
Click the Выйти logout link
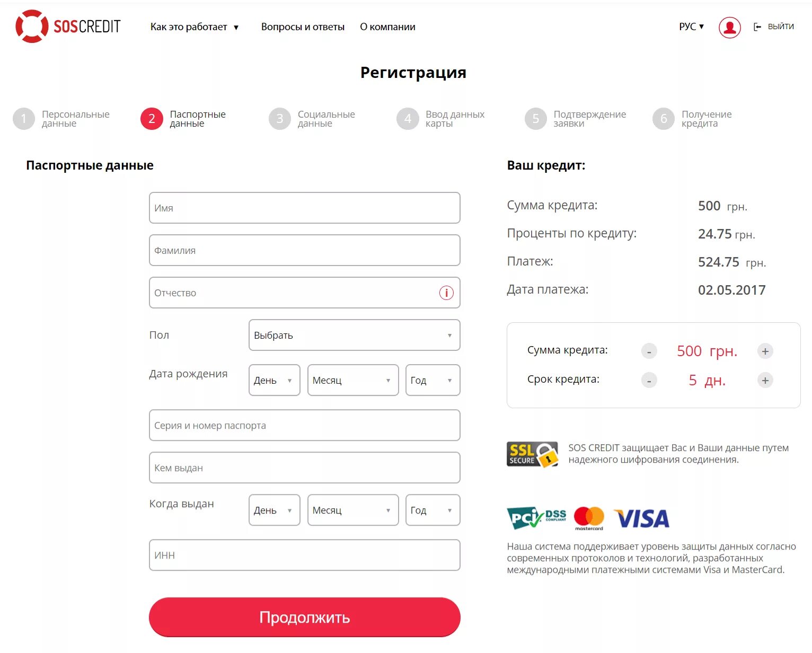click(774, 27)
